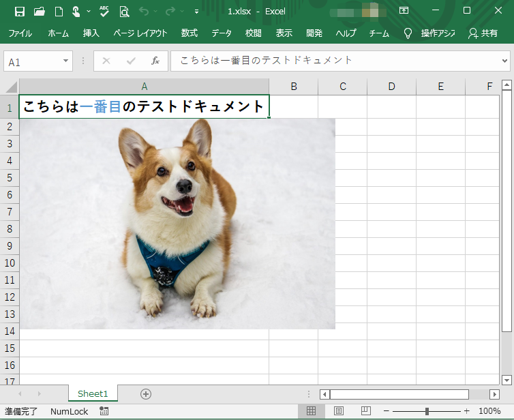Image resolution: width=514 pixels, height=420 pixels.
Task: Click the 100% zoom level
Action: pyautogui.click(x=489, y=411)
